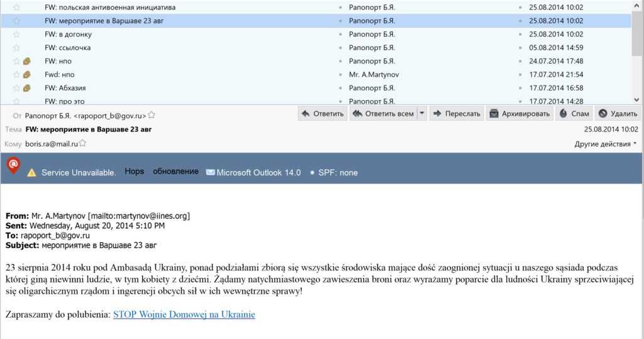Click mailto:martynov@iines.org address in body
Screen dimensions: 644x339
coord(139,216)
